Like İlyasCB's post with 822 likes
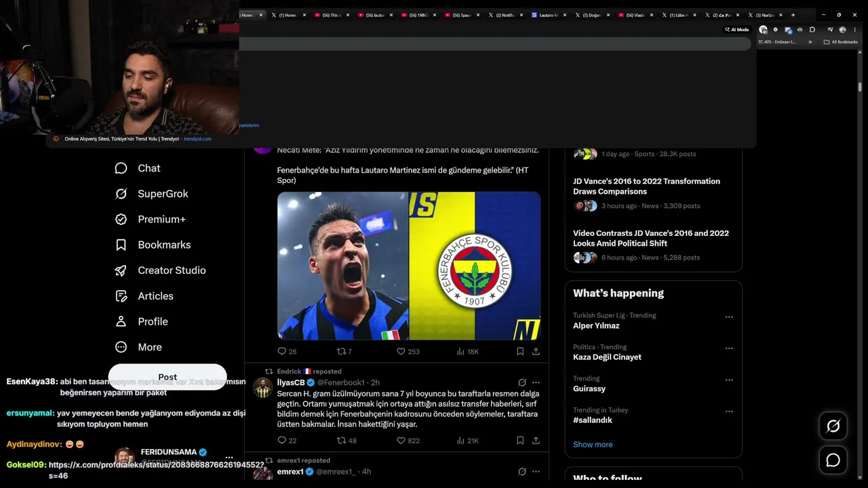This screenshot has width=868, height=488. 408,441
